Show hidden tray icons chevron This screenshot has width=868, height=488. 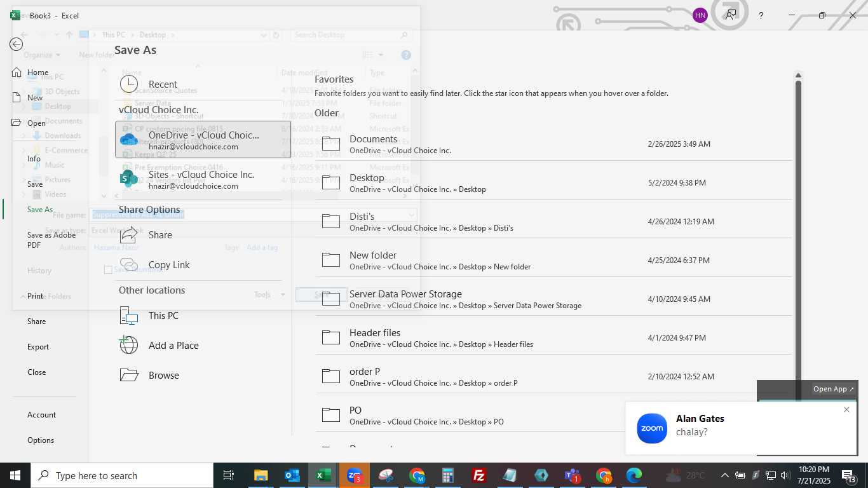[725, 475]
